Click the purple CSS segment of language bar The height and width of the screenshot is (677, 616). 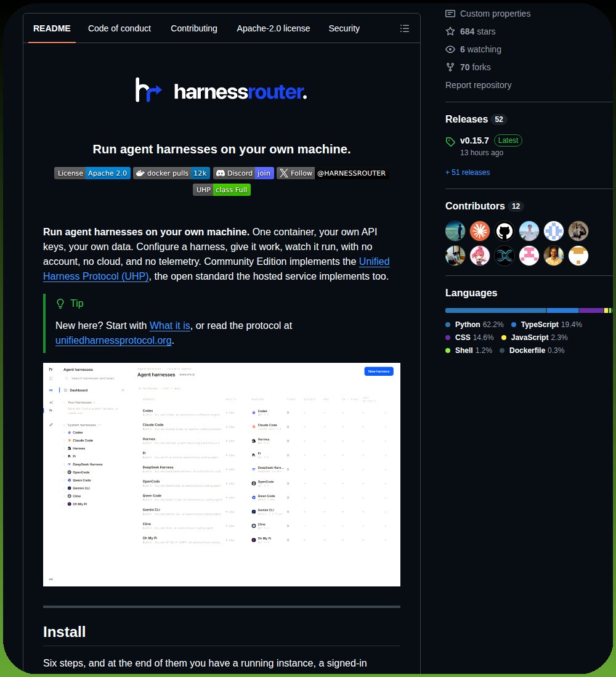coord(591,310)
